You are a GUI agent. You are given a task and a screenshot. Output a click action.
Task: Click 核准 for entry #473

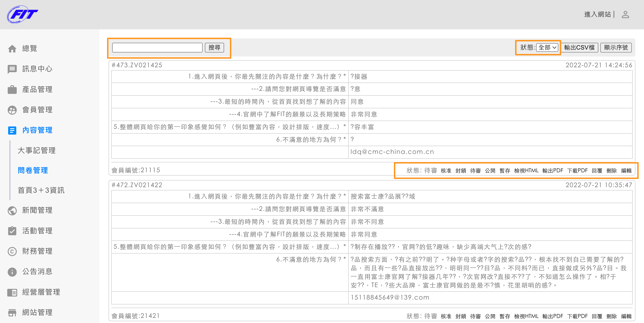[x=446, y=171]
